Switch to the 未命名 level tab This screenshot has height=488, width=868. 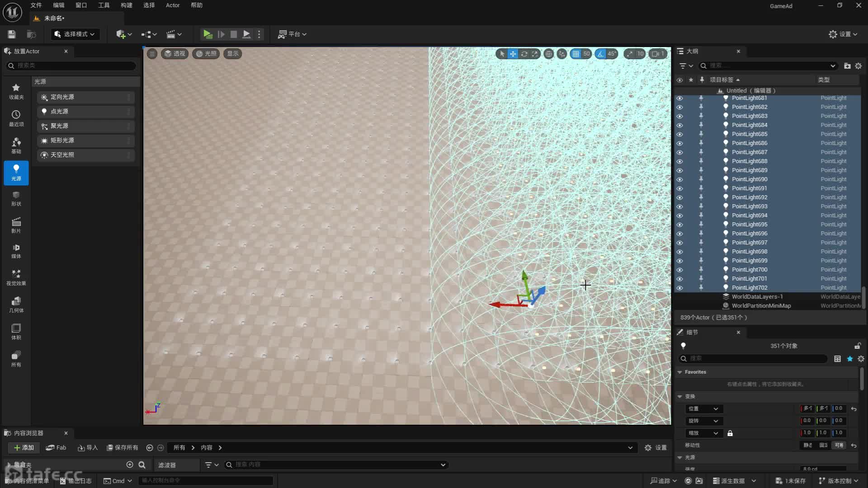[x=54, y=18]
